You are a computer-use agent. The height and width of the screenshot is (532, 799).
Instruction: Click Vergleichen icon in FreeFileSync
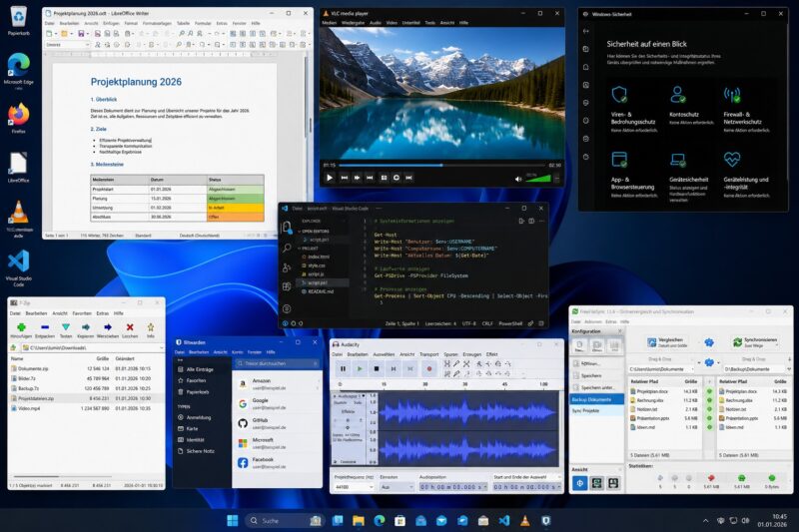click(x=652, y=342)
